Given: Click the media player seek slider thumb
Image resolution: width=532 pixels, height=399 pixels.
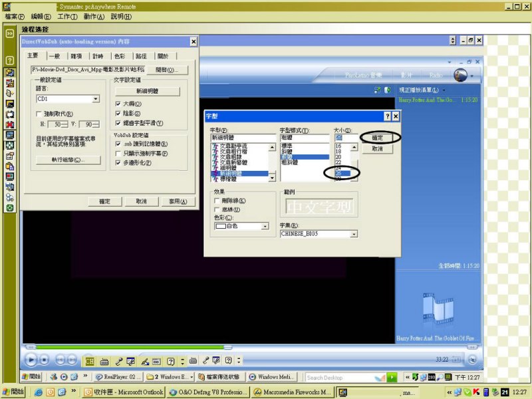Looking at the screenshot, I should click(x=228, y=347).
